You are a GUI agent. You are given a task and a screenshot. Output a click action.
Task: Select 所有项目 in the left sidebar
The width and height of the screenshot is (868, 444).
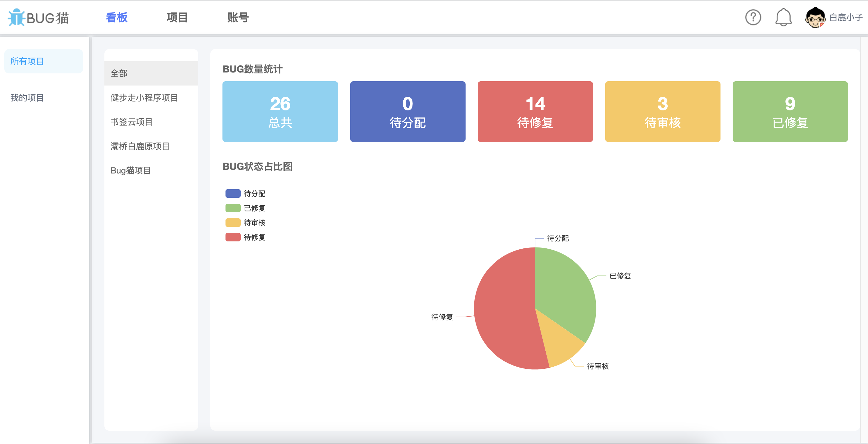[x=27, y=61]
